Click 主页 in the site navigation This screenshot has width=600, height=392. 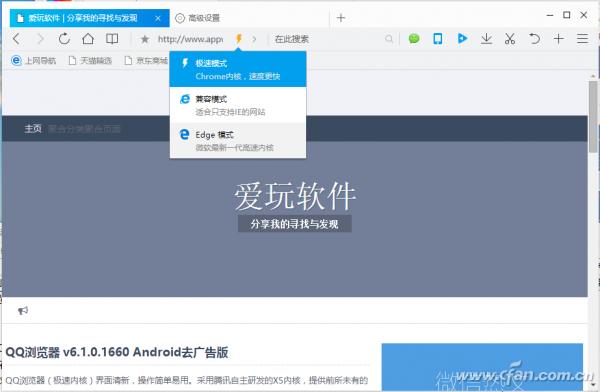coord(33,129)
